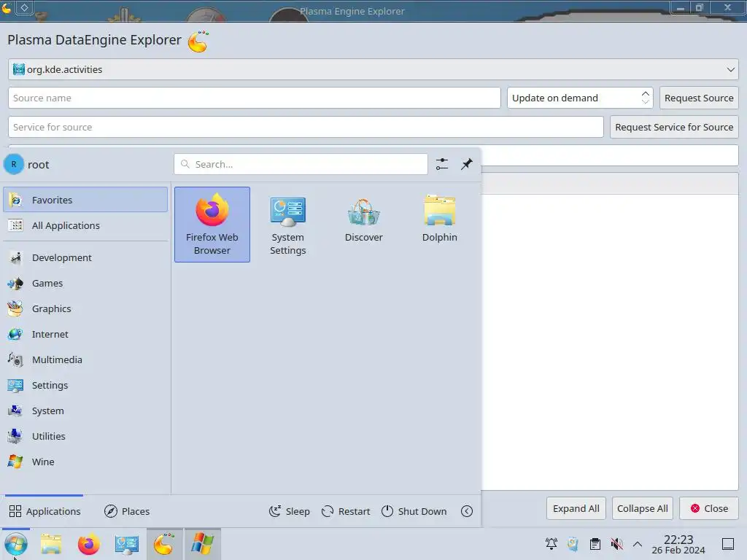Open the Settings category

[x=85, y=385]
